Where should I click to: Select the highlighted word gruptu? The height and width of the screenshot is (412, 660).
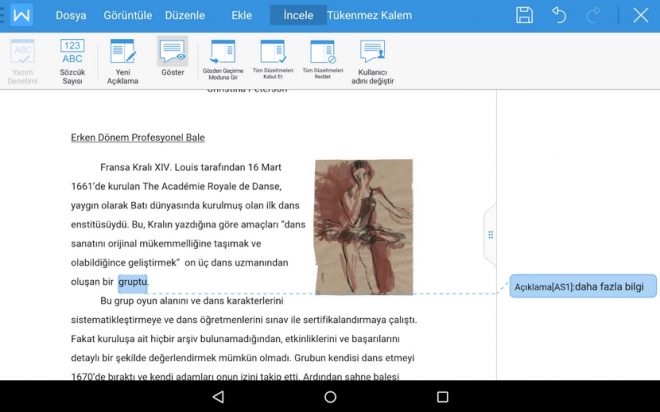point(133,282)
